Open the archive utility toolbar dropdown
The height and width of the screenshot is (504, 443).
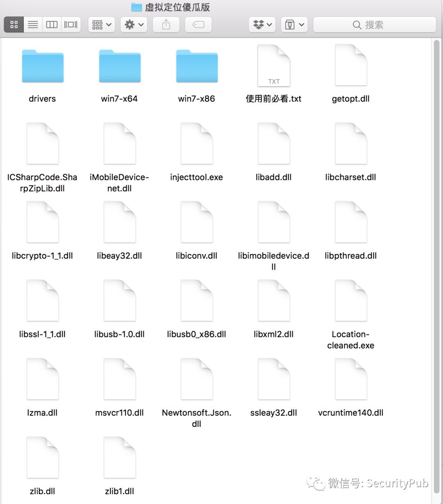coord(295,25)
